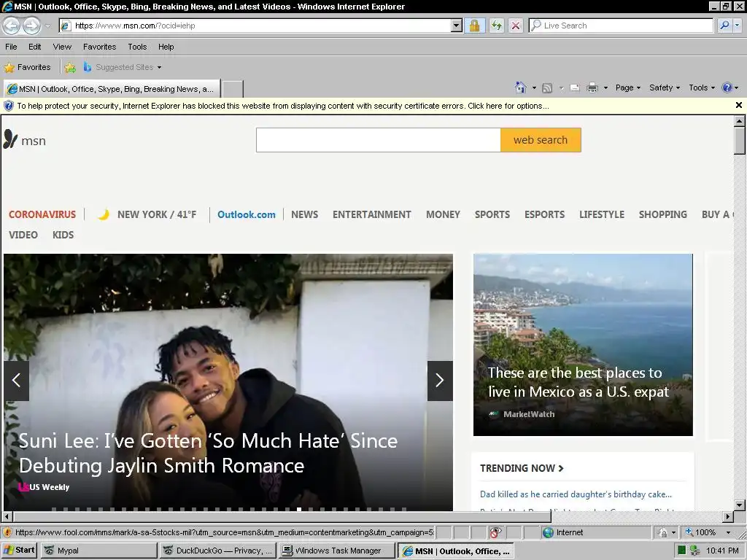Open the recent pages dropdown arrow
747x560 pixels.
click(x=47, y=26)
